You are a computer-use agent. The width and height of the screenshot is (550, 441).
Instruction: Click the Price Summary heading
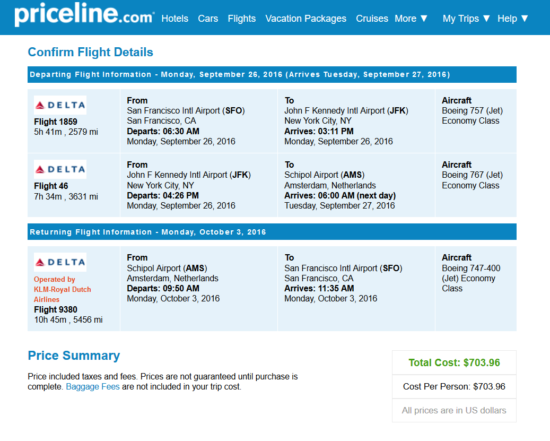74,355
